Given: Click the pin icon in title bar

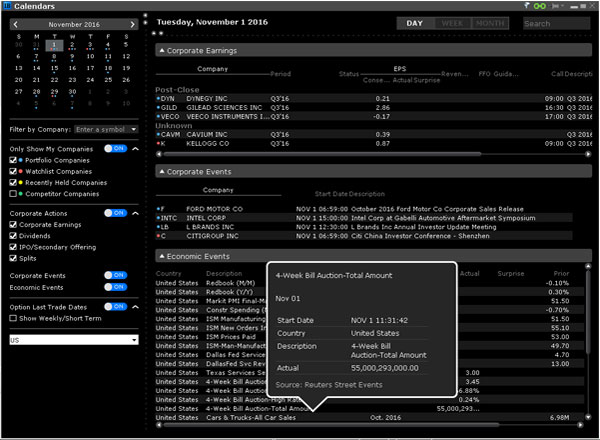Looking at the screenshot, I should (x=556, y=6).
